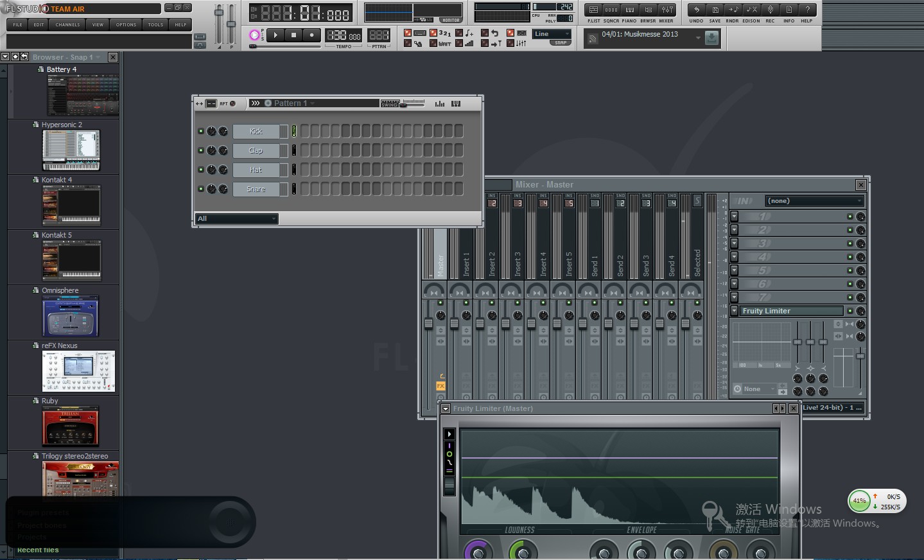
Task: Open the news panel dropdown arrow
Action: click(x=698, y=39)
